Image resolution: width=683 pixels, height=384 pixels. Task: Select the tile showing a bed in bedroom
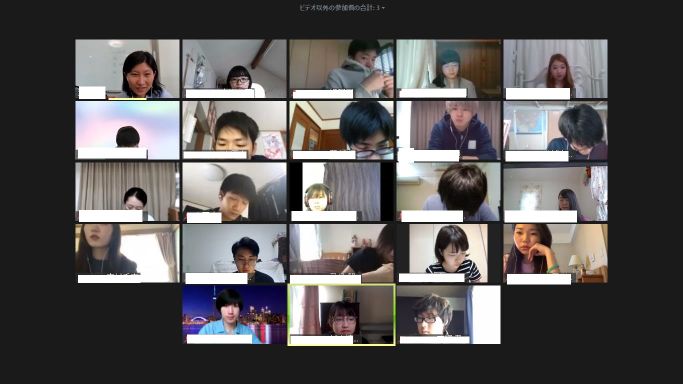342,253
